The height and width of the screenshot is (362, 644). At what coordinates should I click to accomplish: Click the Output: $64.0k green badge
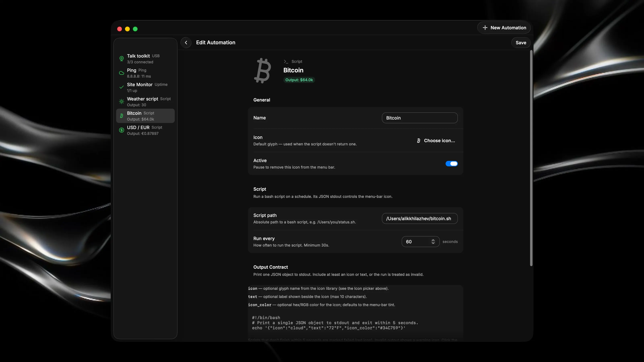[299, 80]
